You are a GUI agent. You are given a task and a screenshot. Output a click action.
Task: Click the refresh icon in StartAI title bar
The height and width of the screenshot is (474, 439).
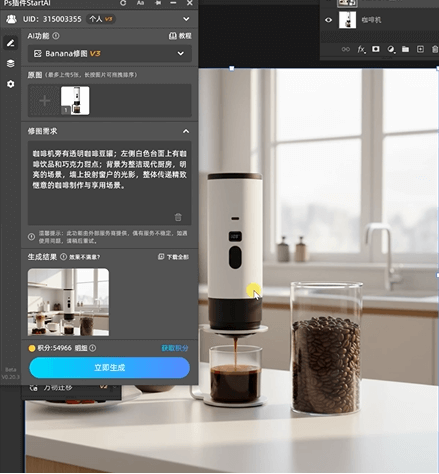[123, 3]
